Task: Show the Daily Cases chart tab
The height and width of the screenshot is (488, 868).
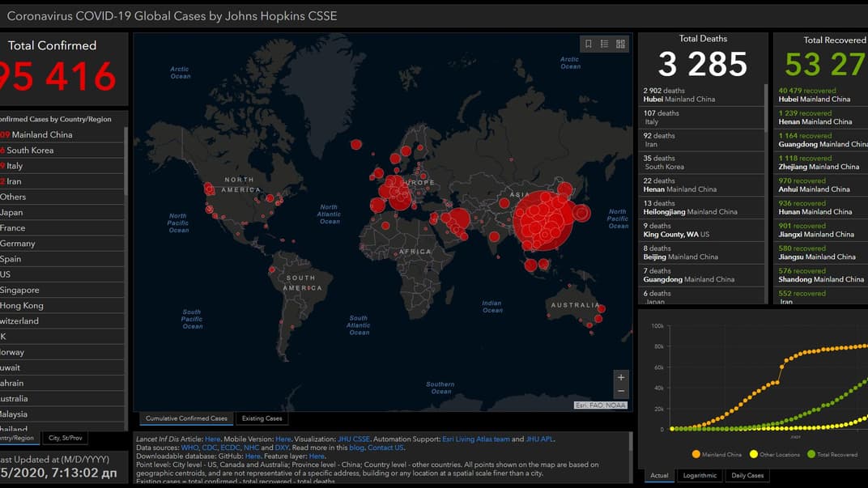Action: click(x=747, y=475)
